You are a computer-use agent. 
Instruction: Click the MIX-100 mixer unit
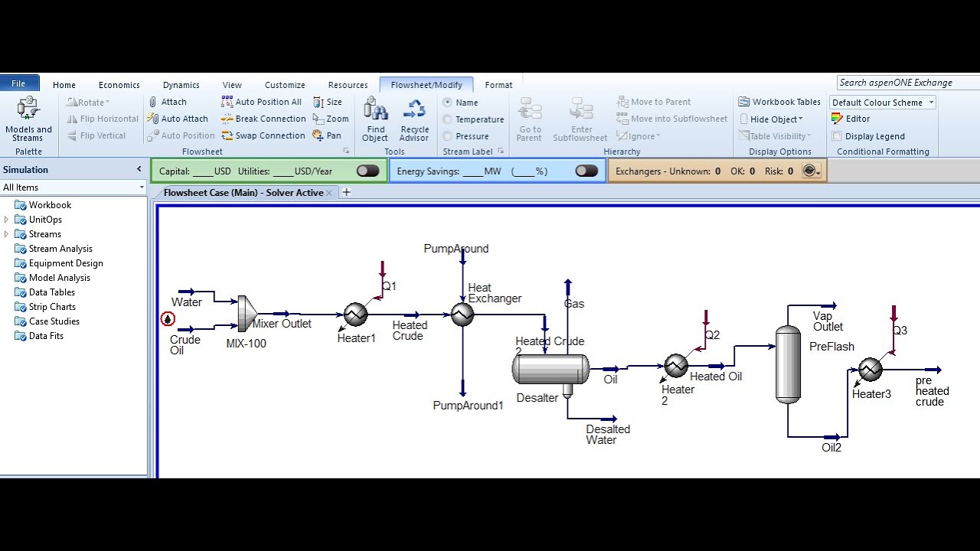pyautogui.click(x=247, y=312)
